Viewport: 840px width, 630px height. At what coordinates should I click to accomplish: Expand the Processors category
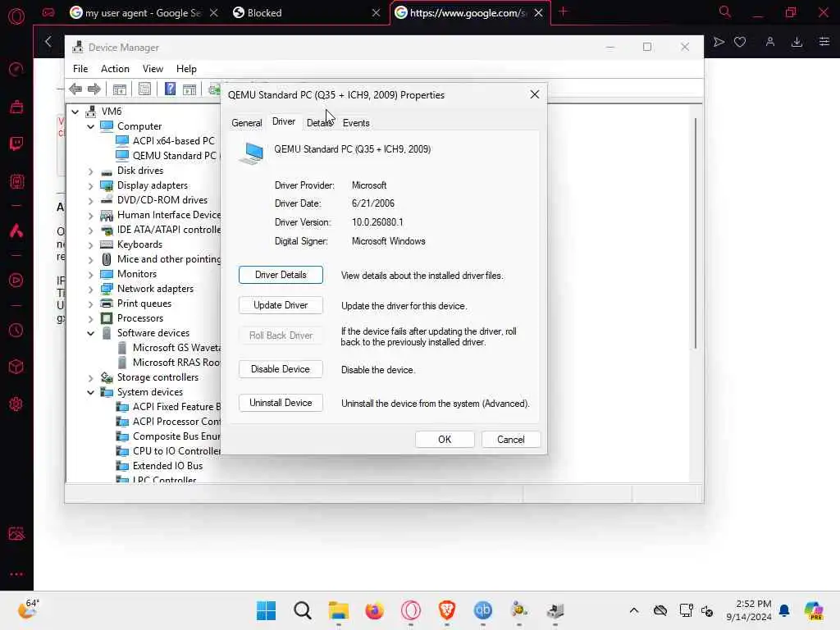[x=90, y=319]
